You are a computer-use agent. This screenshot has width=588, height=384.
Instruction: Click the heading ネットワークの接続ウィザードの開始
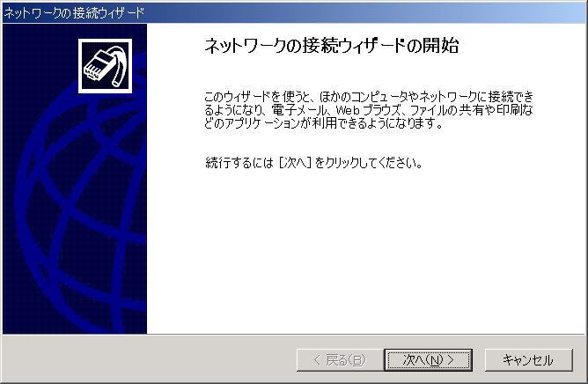(332, 46)
